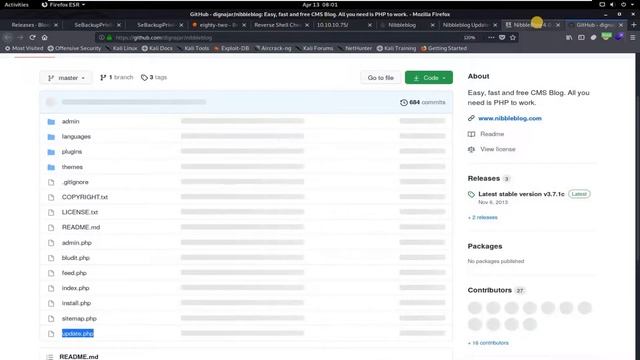
Task: Open the View license link
Action: tap(498, 149)
